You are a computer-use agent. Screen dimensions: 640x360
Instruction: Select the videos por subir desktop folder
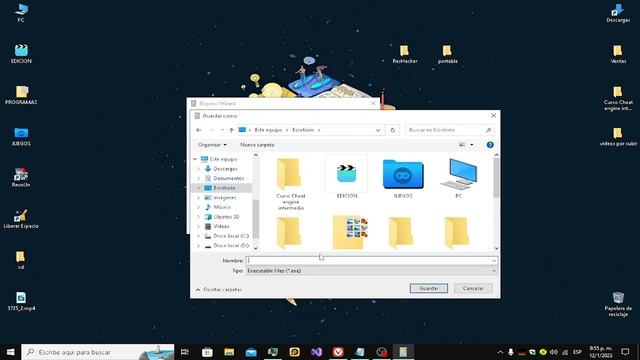click(x=618, y=136)
